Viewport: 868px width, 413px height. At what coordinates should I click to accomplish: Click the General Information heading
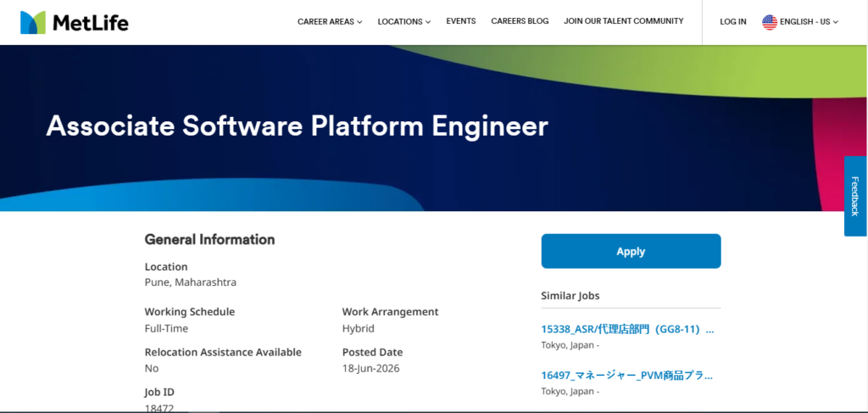point(210,240)
